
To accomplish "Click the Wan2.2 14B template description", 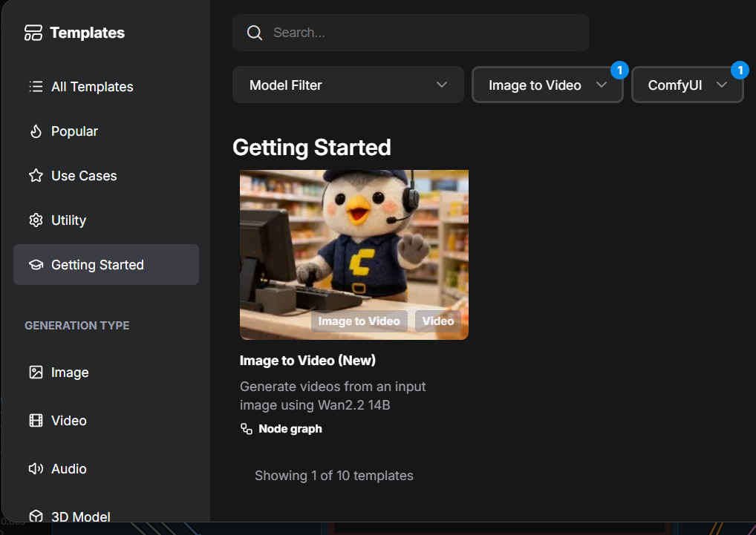I will [333, 395].
